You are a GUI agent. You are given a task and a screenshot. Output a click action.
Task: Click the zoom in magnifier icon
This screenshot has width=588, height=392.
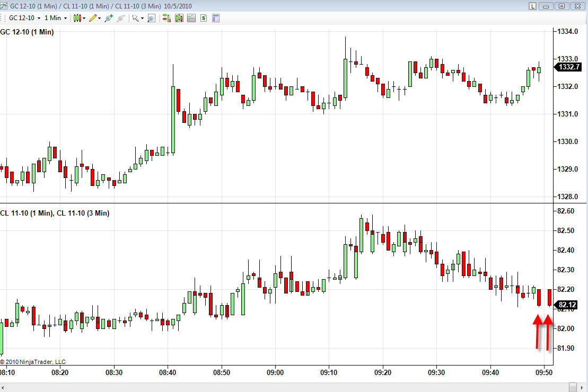108,18
